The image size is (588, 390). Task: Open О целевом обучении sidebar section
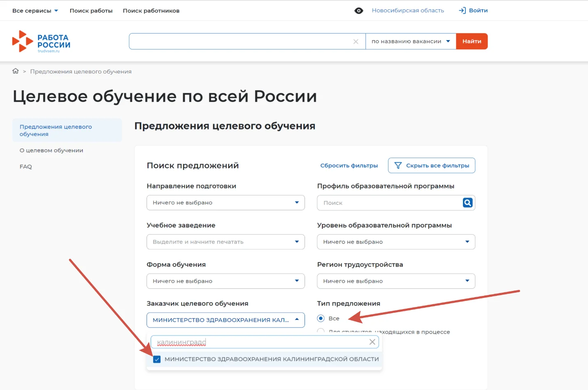point(51,150)
